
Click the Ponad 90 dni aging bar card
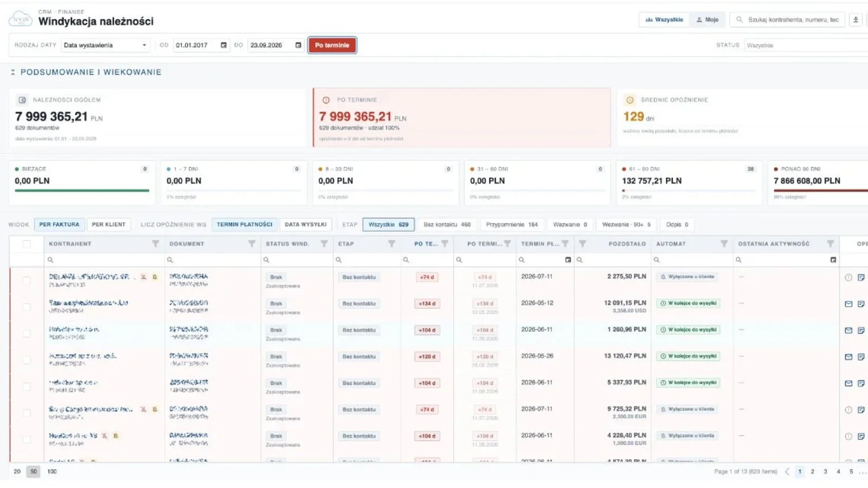[819, 183]
